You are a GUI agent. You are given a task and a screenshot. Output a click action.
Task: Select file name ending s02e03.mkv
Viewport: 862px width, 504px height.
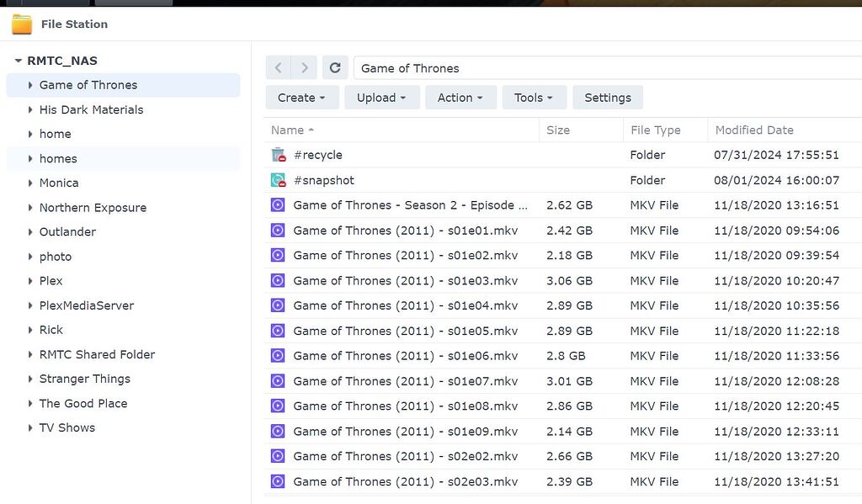click(x=406, y=481)
